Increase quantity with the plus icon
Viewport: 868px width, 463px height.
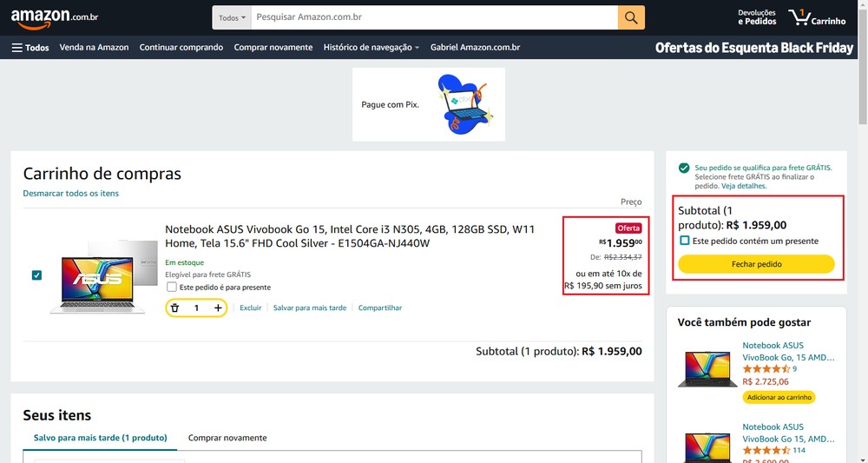218,308
